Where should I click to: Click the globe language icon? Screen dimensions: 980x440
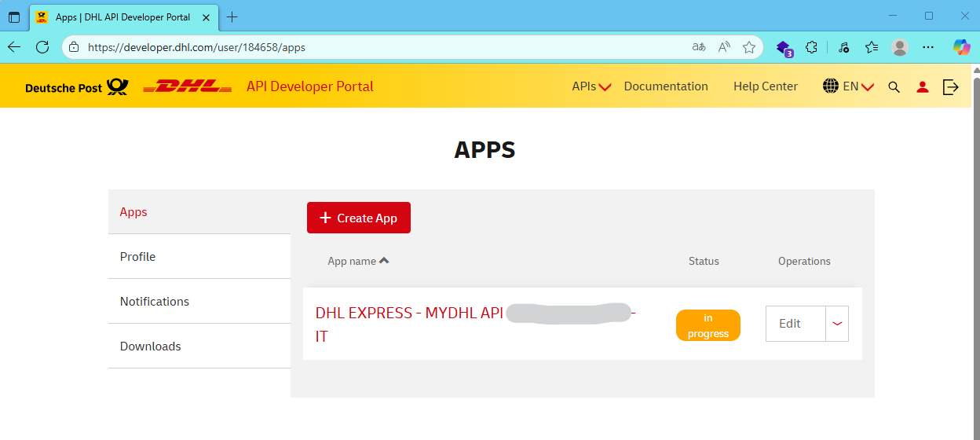coord(831,86)
